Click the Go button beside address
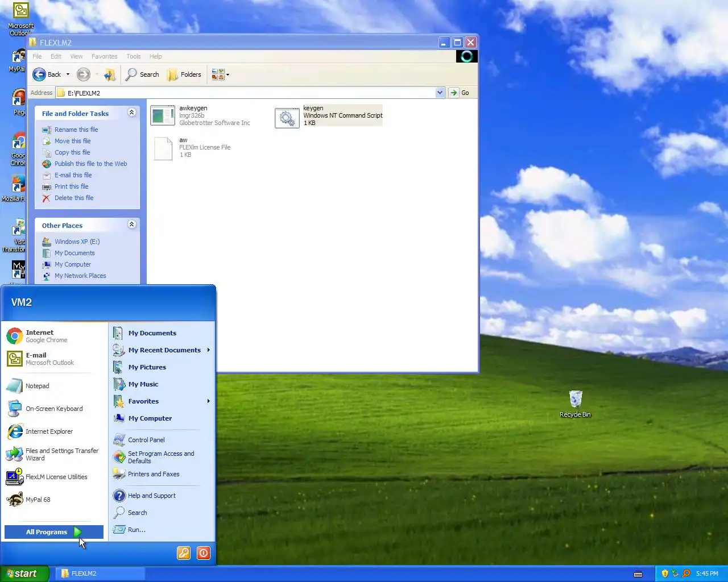The height and width of the screenshot is (582, 728). pos(461,93)
